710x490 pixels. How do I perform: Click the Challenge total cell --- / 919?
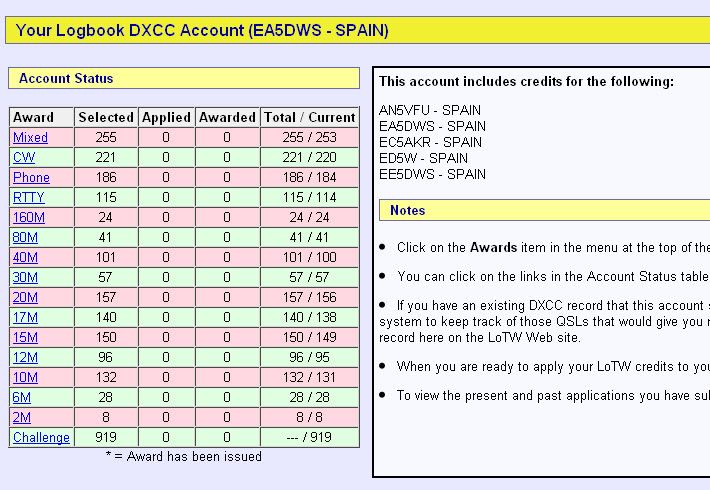click(x=310, y=437)
